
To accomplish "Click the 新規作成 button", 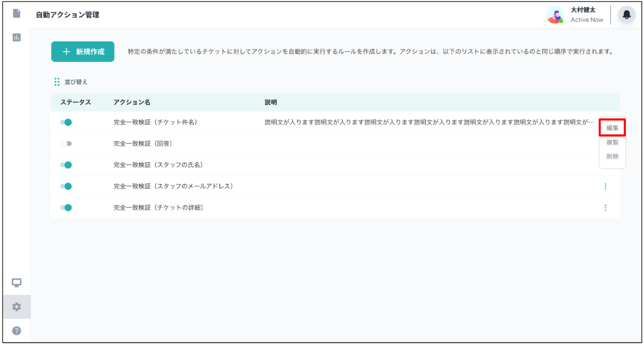I will [x=83, y=52].
